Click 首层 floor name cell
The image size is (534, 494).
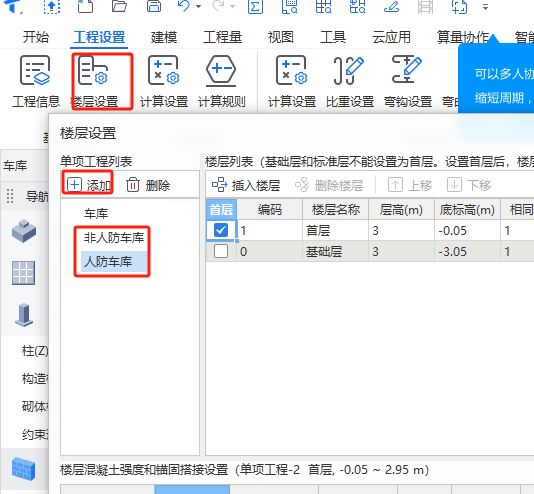pyautogui.click(x=335, y=230)
